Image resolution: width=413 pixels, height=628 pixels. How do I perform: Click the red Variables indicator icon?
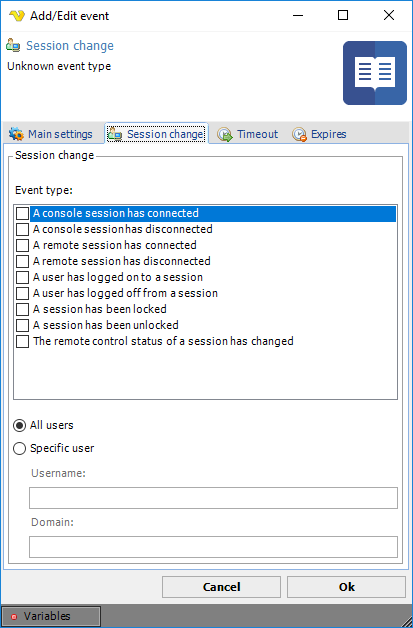pyautogui.click(x=14, y=617)
